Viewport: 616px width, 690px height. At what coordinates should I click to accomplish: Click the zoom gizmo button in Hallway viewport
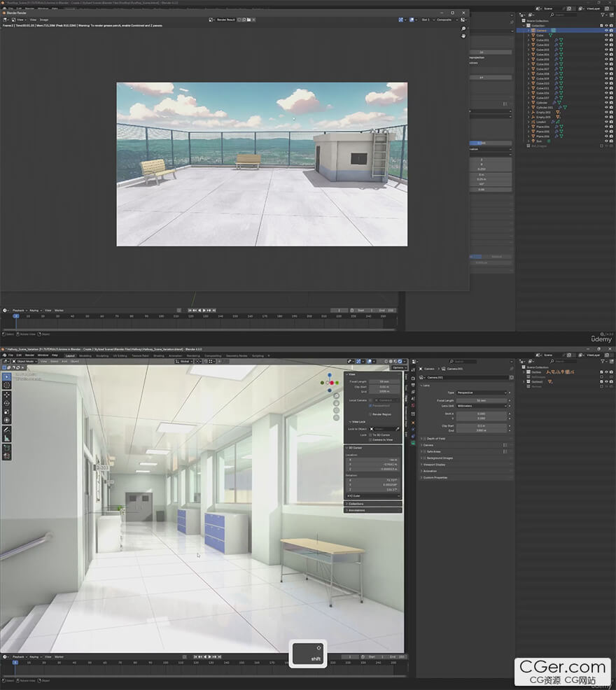click(337, 395)
